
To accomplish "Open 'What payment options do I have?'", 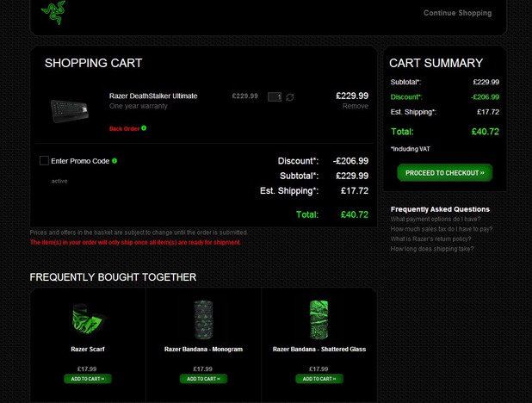I will click(x=436, y=219).
